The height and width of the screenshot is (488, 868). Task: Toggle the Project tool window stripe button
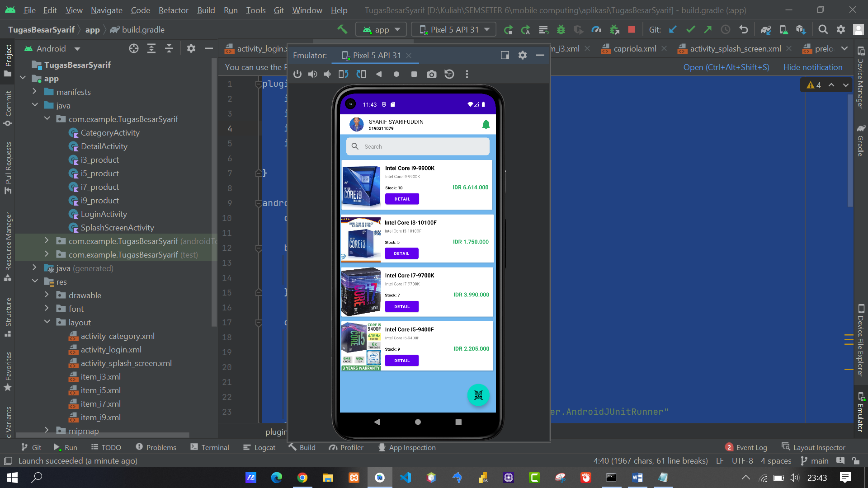(x=8, y=61)
